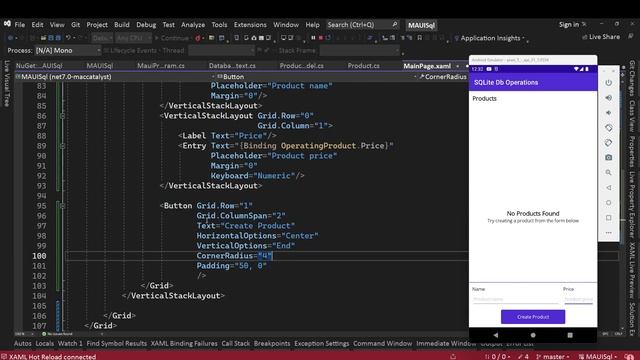Viewport: 640px width, 360px height.
Task: Rotate emulator left icon
Action: 609,128
